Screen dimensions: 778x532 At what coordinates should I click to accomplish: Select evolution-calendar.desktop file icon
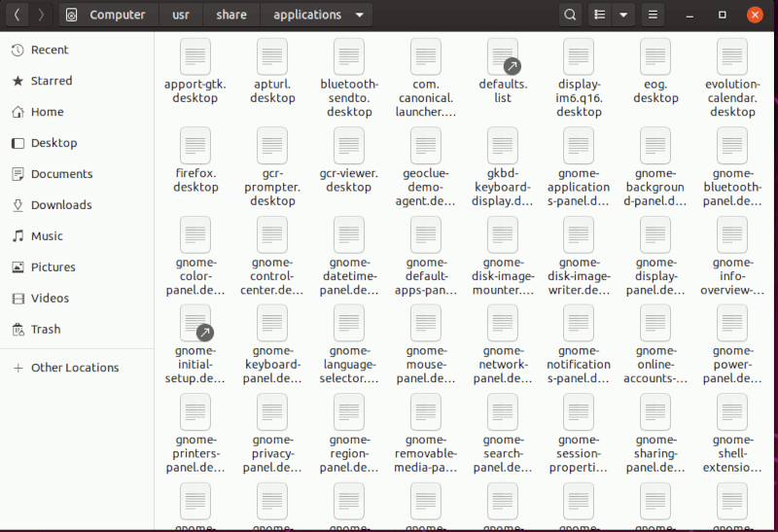coord(732,56)
